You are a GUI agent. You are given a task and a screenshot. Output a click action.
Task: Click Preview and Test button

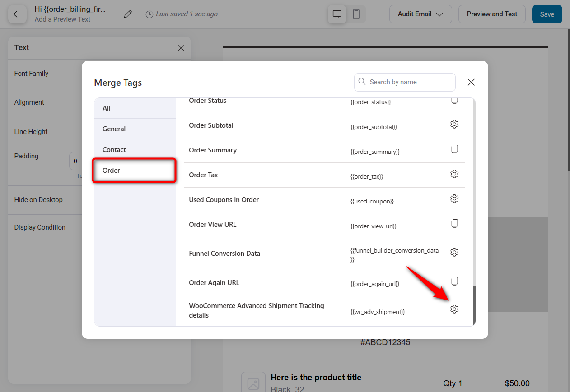tap(492, 14)
